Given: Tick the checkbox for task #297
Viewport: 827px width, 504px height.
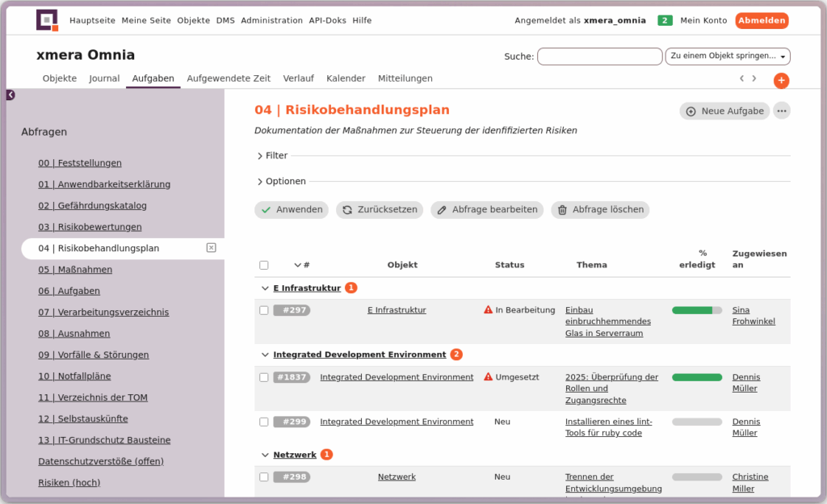Looking at the screenshot, I should click(264, 310).
